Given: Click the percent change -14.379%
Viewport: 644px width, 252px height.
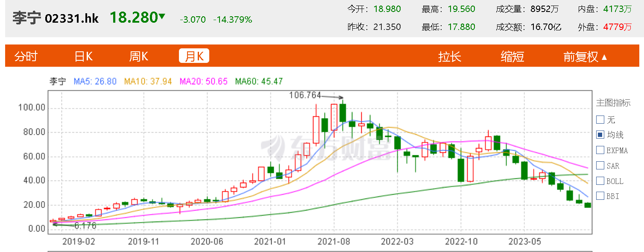Looking at the screenshot, I should click(x=233, y=20).
